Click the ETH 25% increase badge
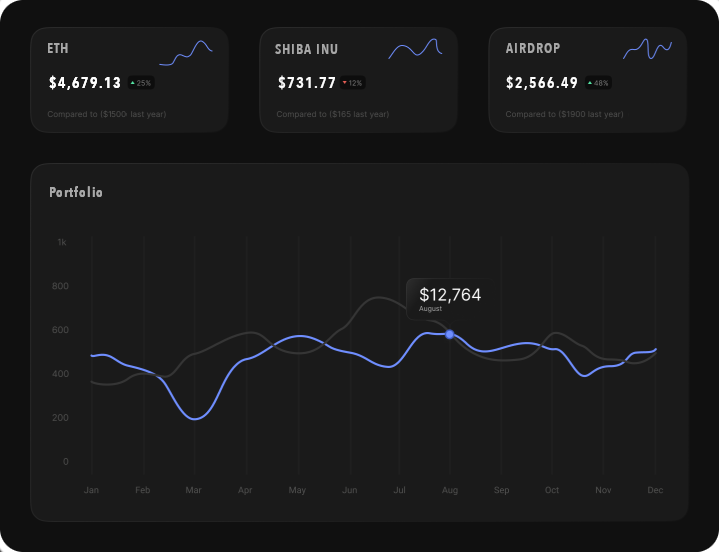This screenshot has width=719, height=552. pos(141,83)
